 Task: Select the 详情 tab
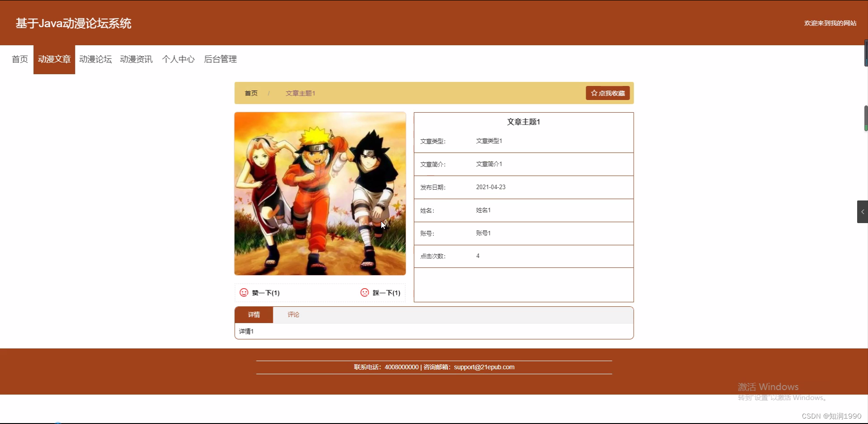click(x=254, y=314)
